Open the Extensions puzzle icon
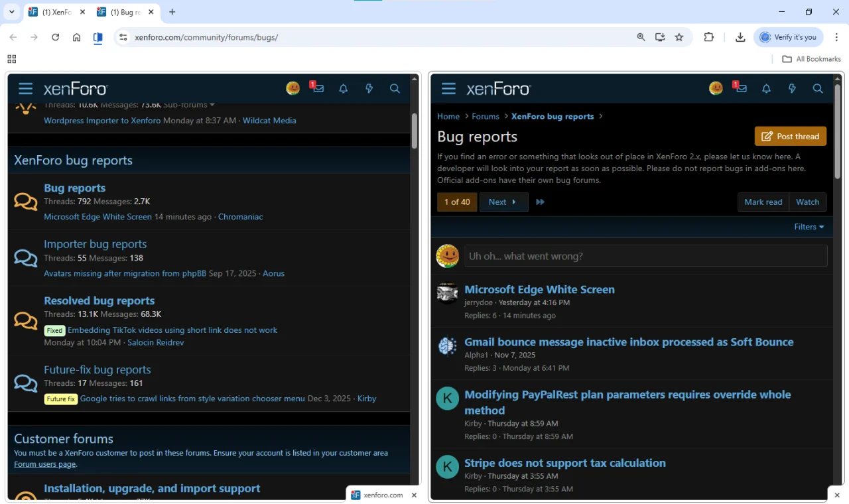 click(x=708, y=38)
